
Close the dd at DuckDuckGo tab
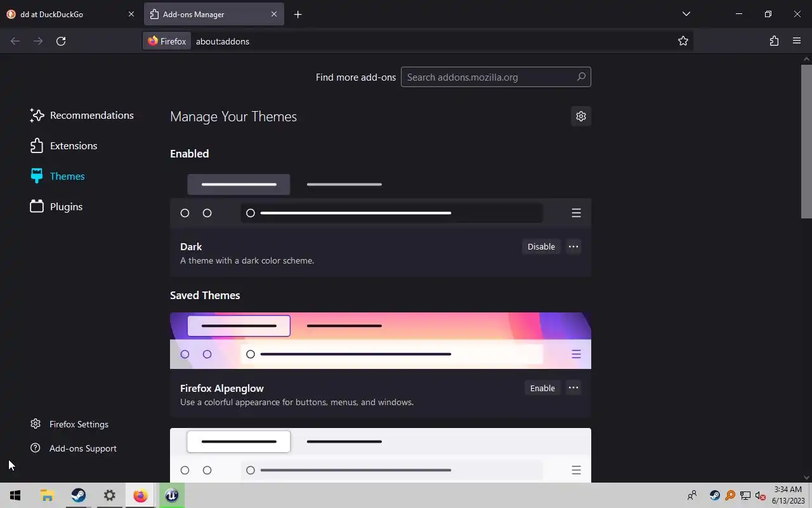coord(131,14)
